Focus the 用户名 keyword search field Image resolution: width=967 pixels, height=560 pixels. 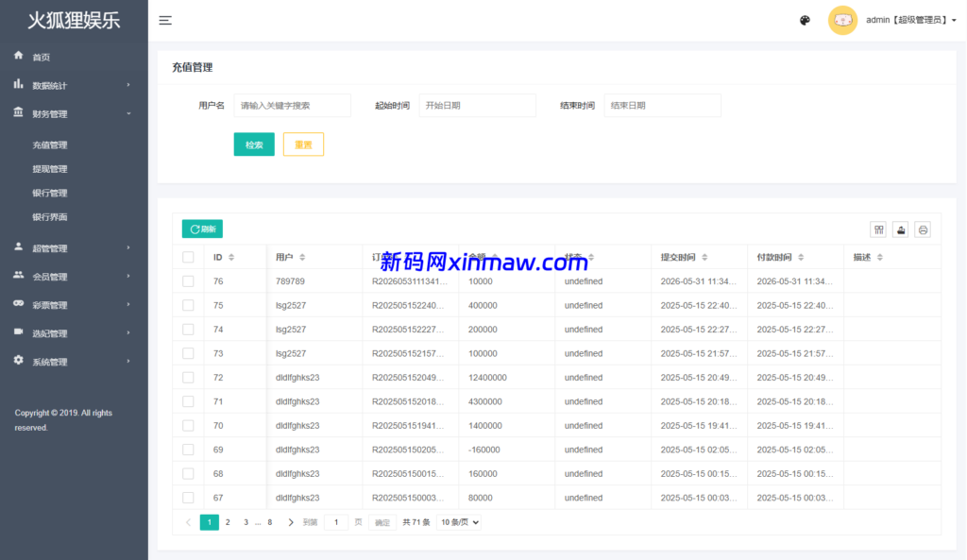[x=293, y=106]
